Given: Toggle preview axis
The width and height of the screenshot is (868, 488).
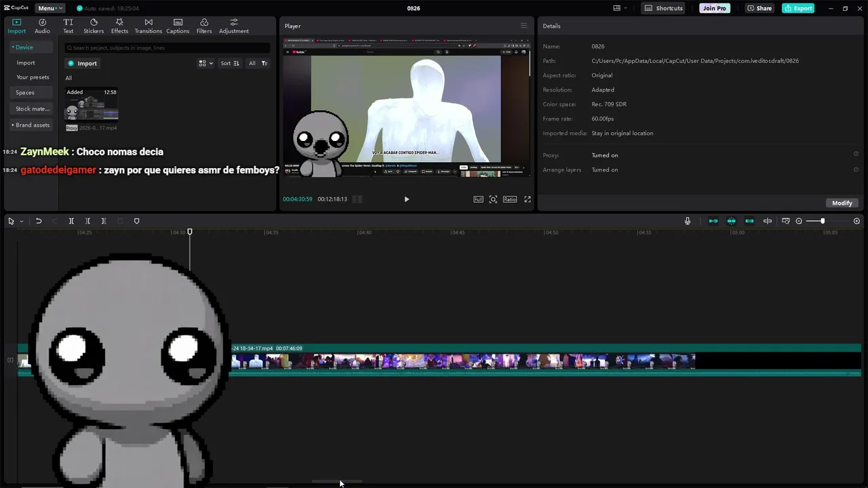Looking at the screenshot, I should 768,221.
